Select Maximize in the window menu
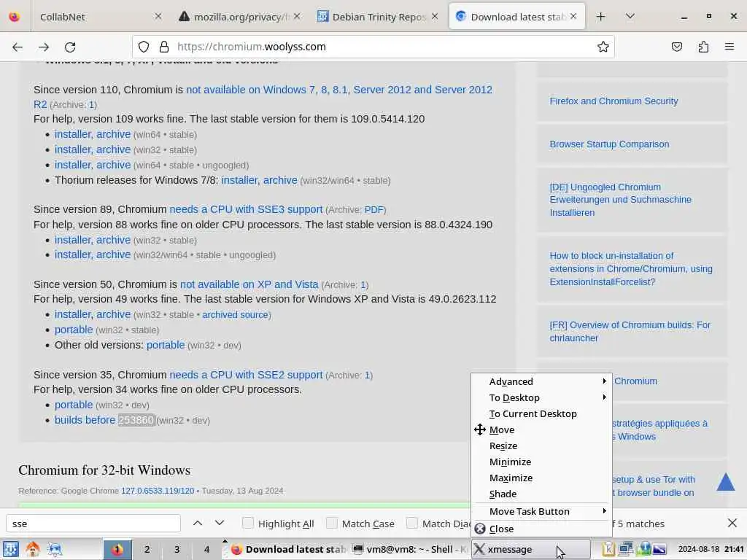747x560 pixels. [541, 478]
